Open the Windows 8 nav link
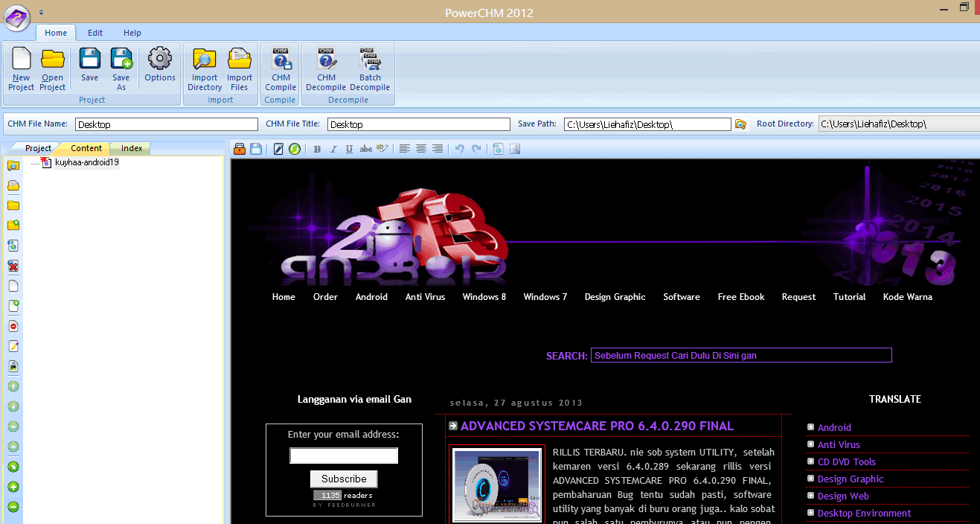Viewport: 980px width, 524px height. (x=484, y=297)
